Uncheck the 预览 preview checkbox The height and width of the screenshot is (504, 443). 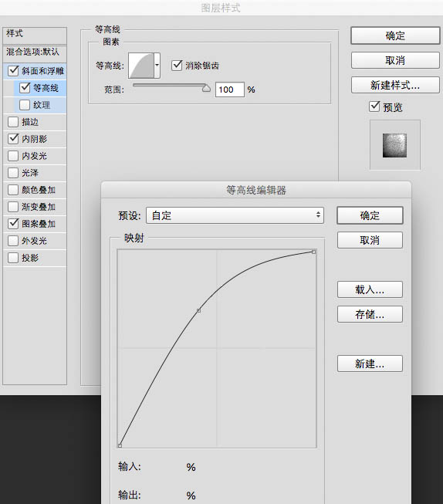(374, 107)
